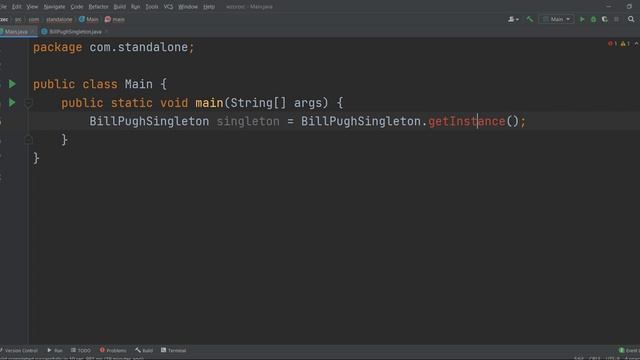
Task: Open the Code menu
Action: coord(77,7)
